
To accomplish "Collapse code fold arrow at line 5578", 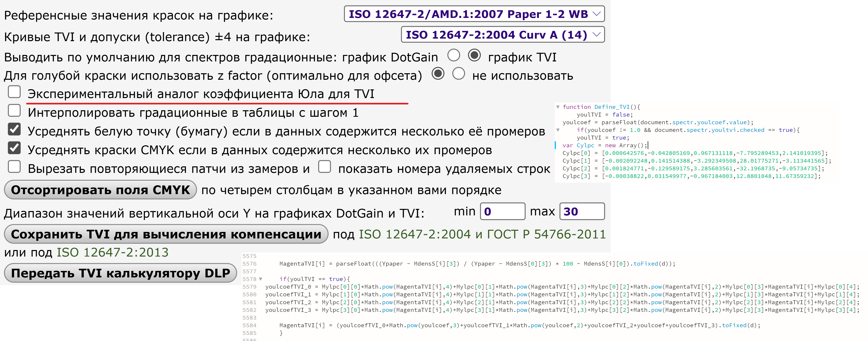I will [261, 279].
